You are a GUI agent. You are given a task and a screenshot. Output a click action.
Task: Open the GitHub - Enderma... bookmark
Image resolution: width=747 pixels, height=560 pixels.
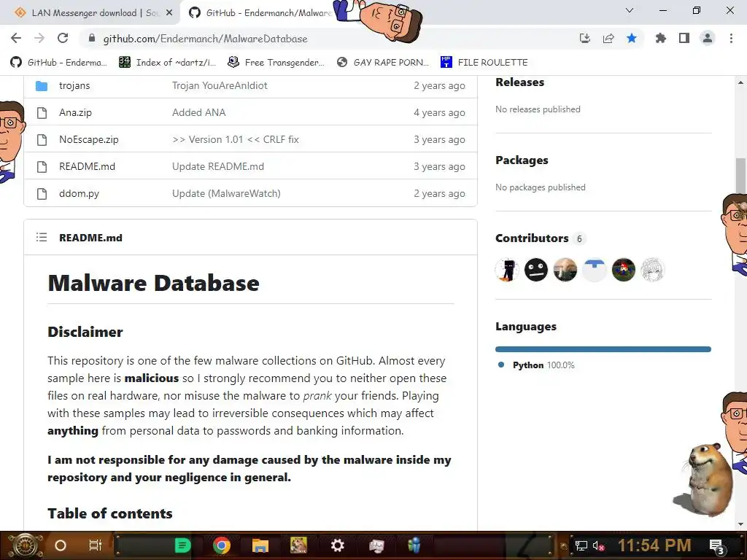58,63
